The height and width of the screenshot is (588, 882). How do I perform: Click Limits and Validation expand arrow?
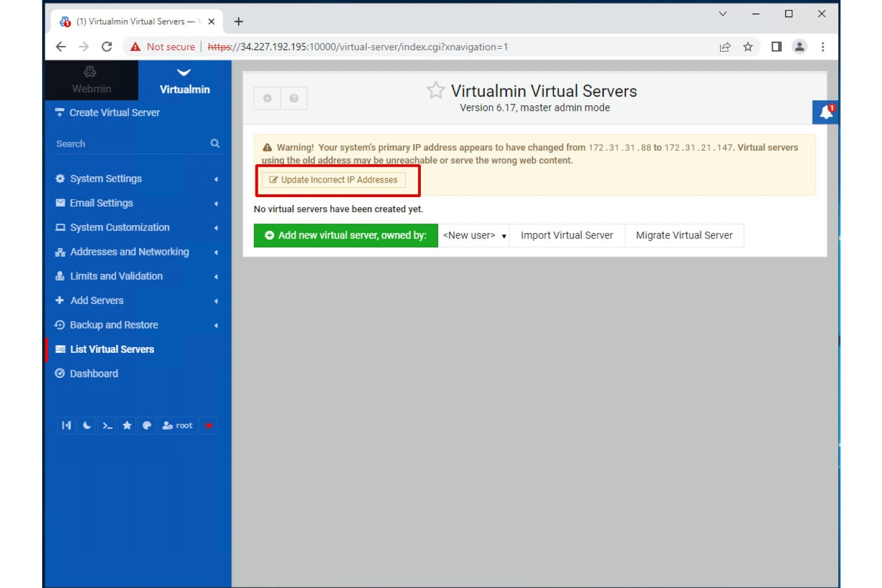(x=216, y=277)
